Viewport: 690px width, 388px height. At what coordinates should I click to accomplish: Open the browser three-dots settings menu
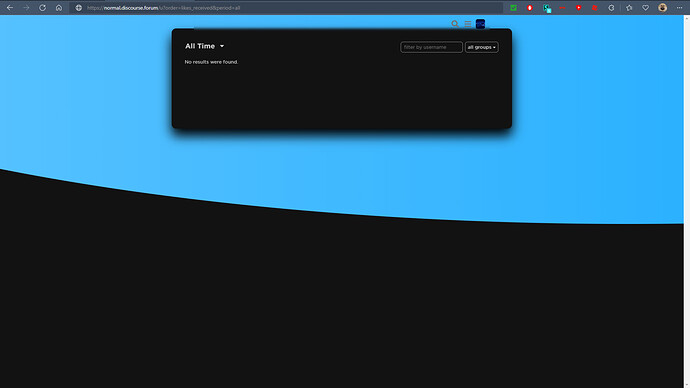pos(679,7)
